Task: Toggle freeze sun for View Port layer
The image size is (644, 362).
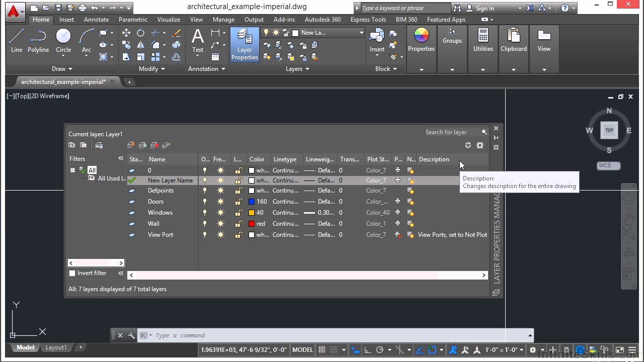Action: (220, 235)
